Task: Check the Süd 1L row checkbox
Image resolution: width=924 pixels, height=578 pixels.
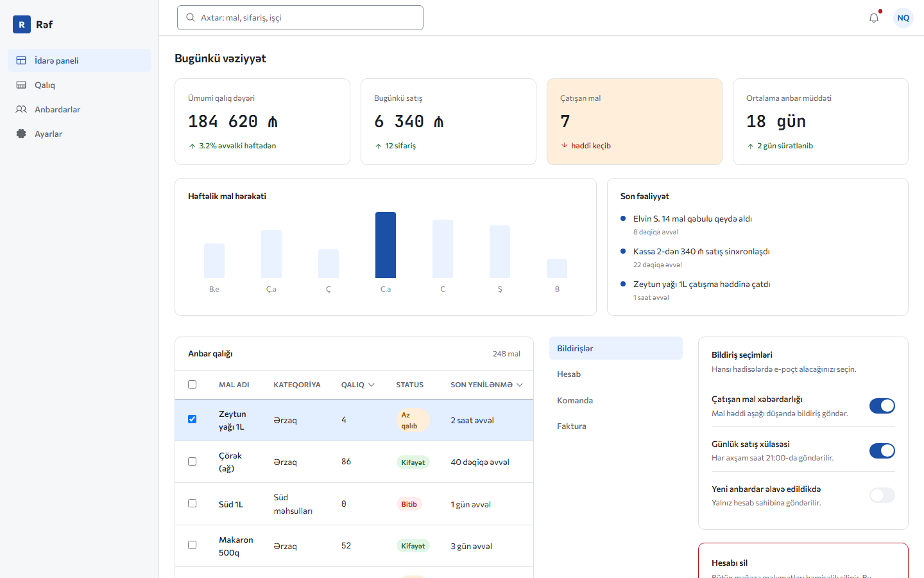Action: [192, 504]
